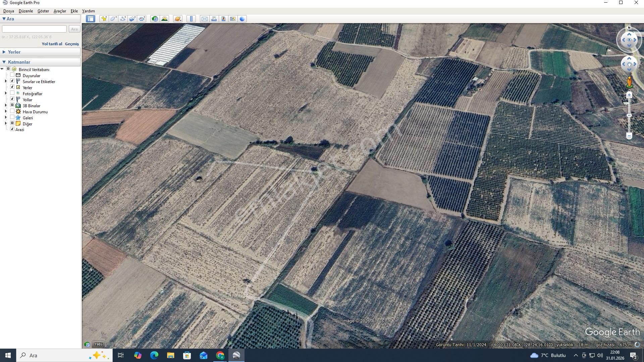Screen dimensions: 644x362
Task: Click the Geçmiş link
Action: coord(72,44)
